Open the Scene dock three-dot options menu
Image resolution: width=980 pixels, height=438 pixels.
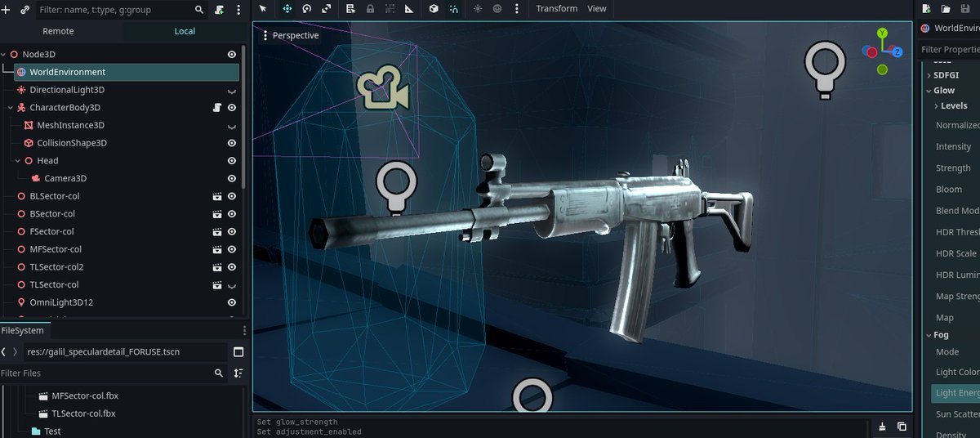(238, 10)
